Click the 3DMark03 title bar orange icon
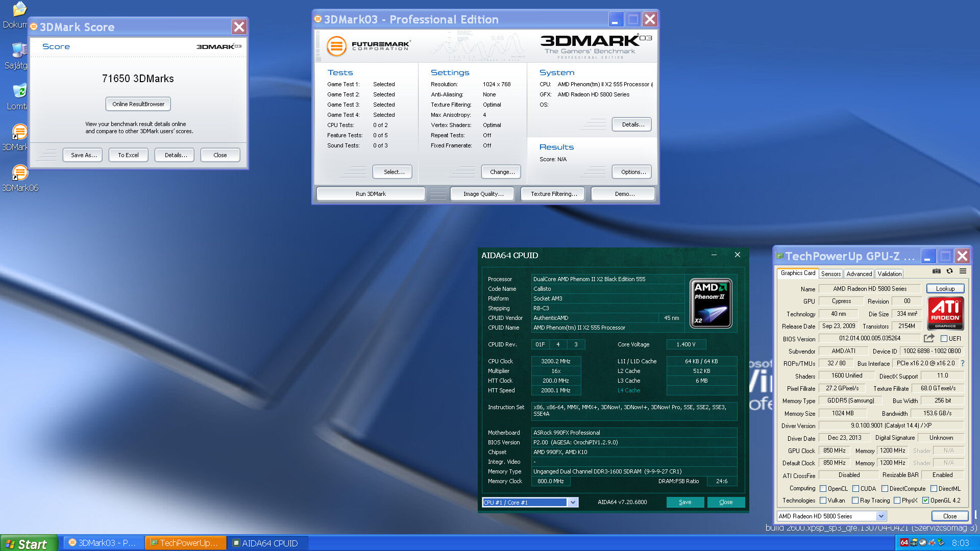This screenshot has width=980, height=551. pos(318,19)
